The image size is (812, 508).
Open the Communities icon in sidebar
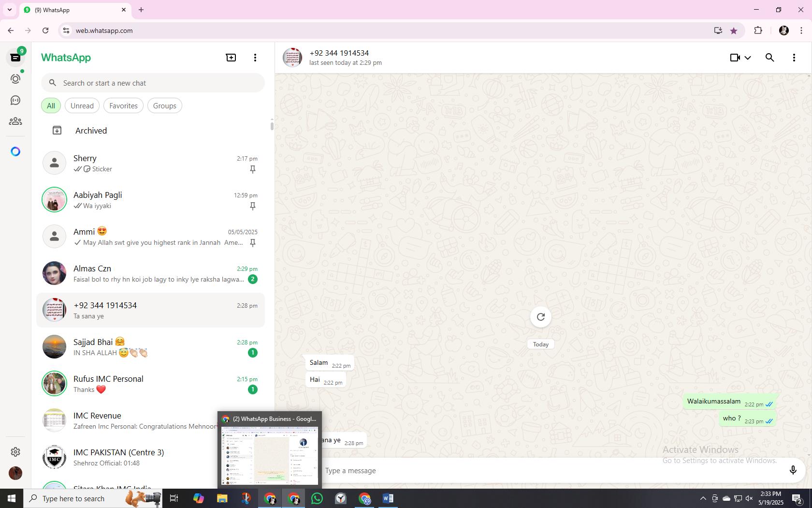(x=15, y=121)
